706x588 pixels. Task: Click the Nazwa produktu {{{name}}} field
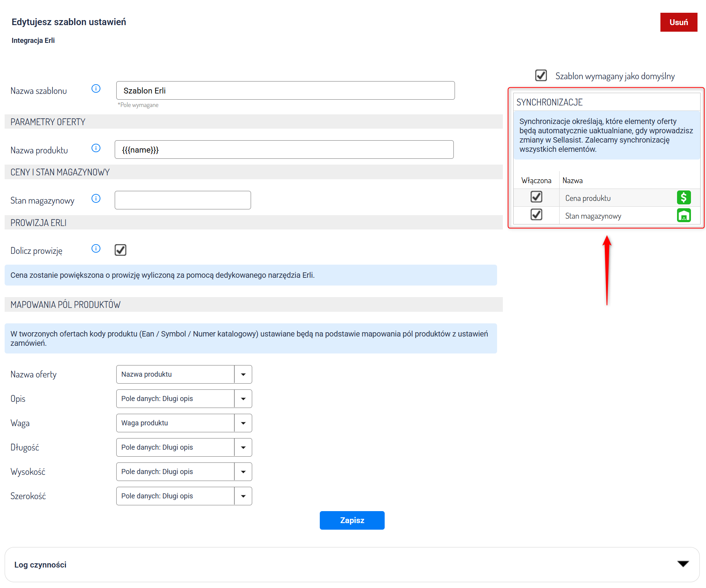point(284,150)
